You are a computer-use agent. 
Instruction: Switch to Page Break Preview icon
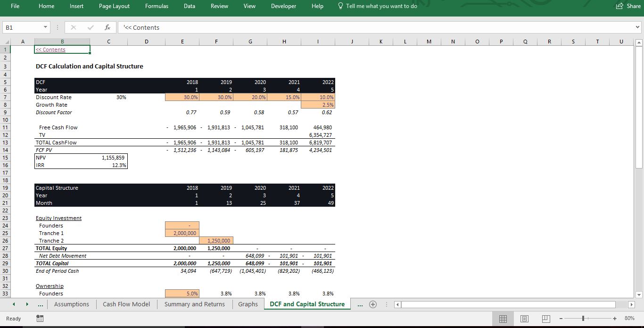click(x=545, y=319)
